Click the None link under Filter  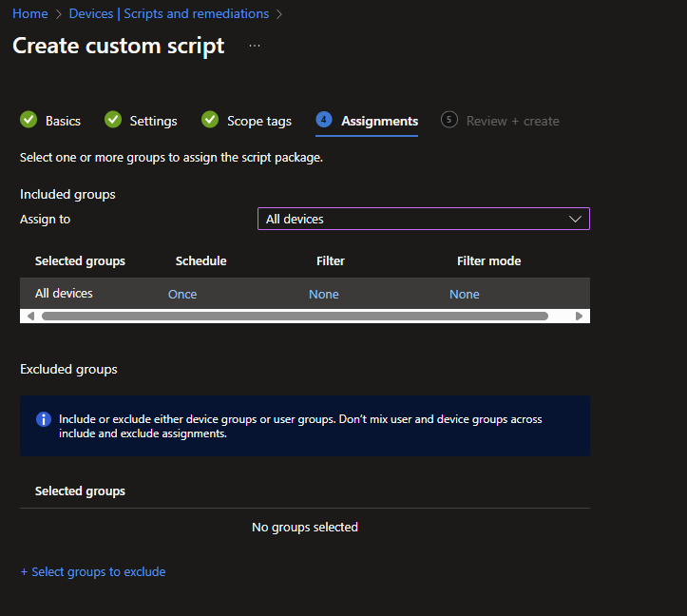[323, 294]
